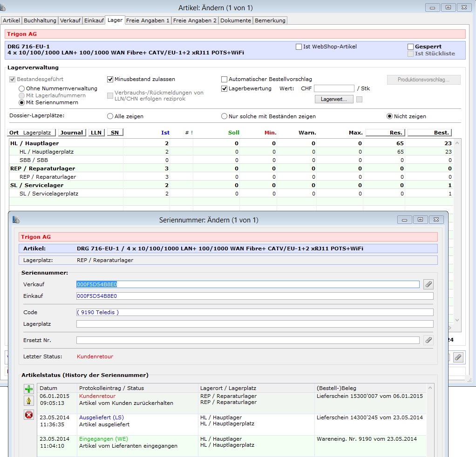Open the Dokumente tab
The image size is (476, 457).
[236, 20]
